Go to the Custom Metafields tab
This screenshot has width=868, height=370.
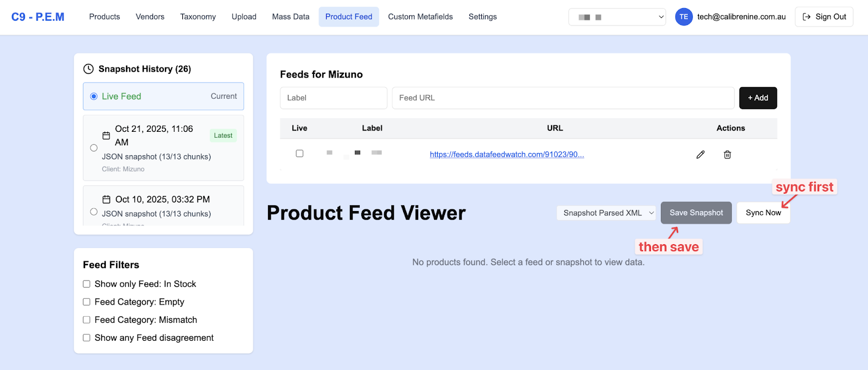pos(420,17)
